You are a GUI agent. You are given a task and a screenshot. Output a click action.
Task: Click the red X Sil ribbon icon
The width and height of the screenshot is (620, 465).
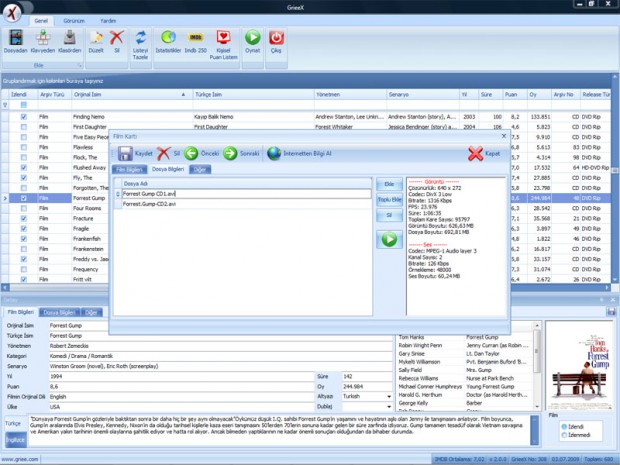click(117, 38)
